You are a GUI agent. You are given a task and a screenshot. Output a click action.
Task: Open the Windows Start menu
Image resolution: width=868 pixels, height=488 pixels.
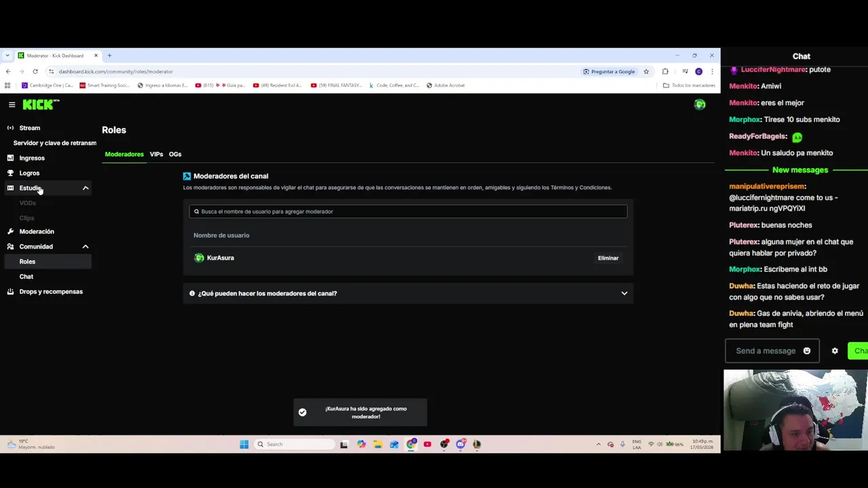(x=244, y=444)
